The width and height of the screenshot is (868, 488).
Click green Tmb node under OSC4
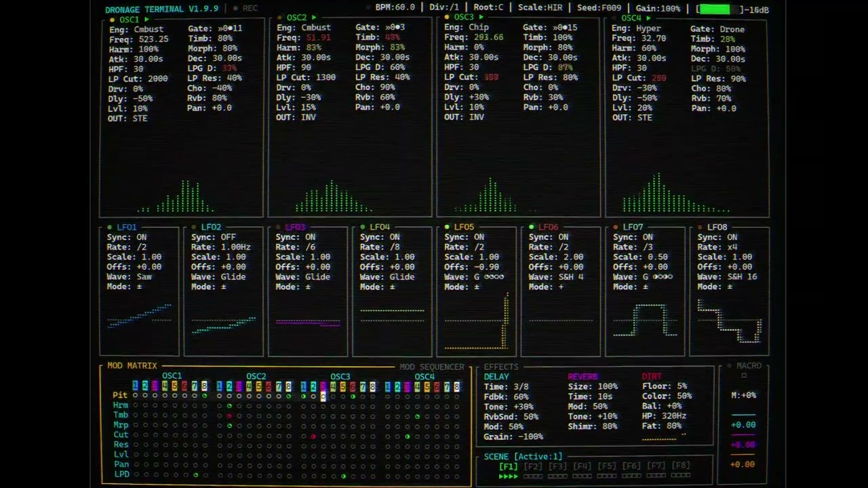pyautogui.click(x=417, y=415)
